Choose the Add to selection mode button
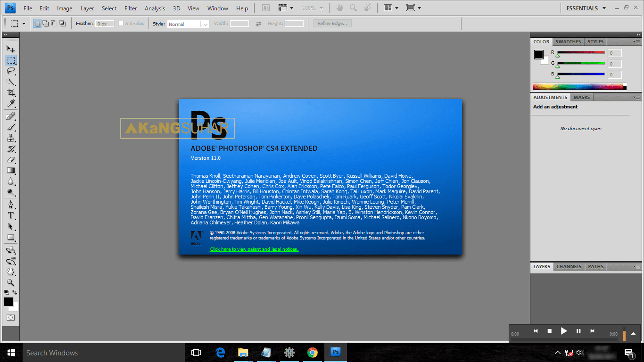Screen dimensions: 644x362 (46, 24)
